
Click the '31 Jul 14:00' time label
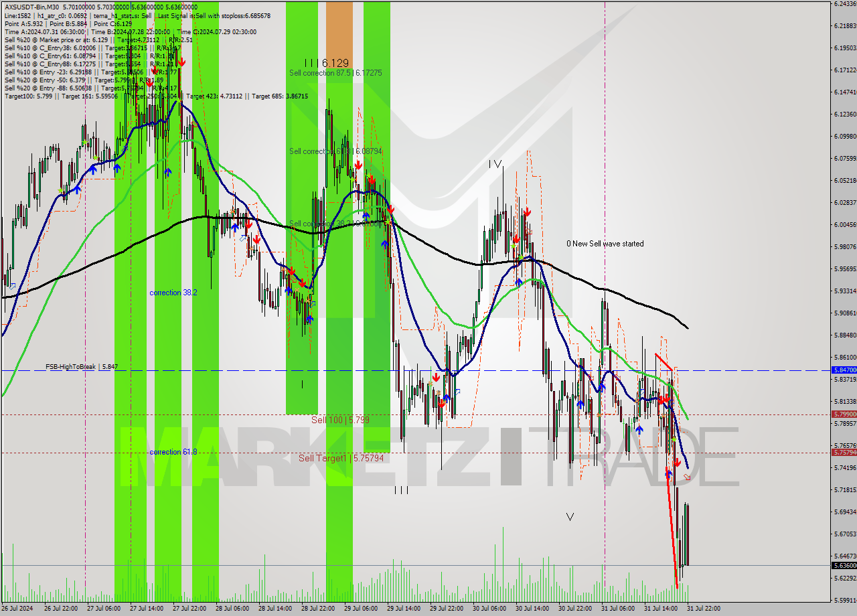click(660, 609)
